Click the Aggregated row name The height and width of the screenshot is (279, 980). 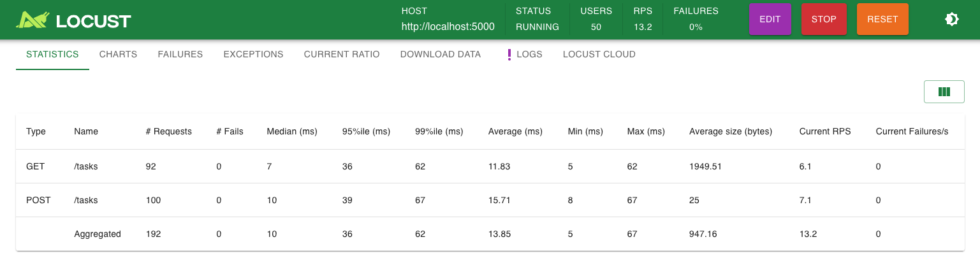[98, 234]
